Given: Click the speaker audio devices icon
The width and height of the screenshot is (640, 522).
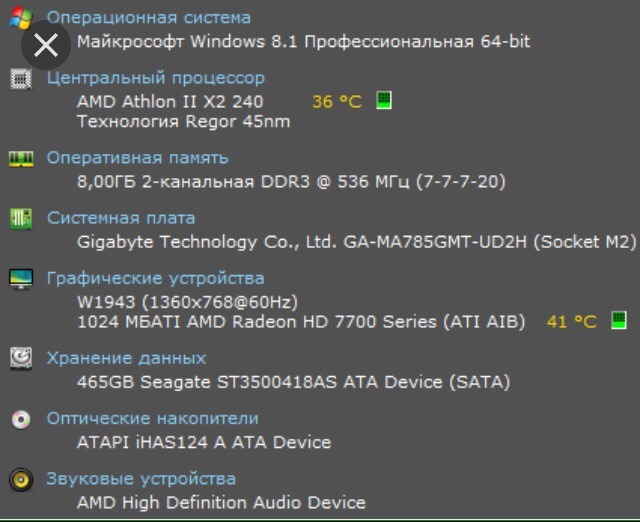Looking at the screenshot, I should pyautogui.click(x=20, y=479).
